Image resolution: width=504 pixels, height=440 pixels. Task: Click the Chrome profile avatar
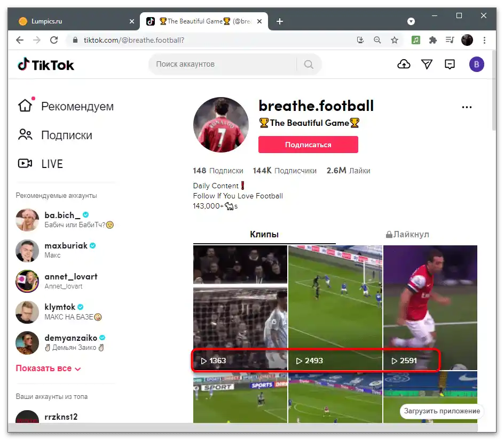[467, 40]
